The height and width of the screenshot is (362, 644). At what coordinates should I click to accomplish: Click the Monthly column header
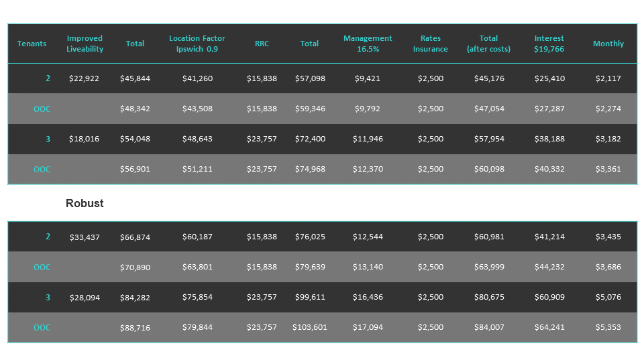point(608,44)
